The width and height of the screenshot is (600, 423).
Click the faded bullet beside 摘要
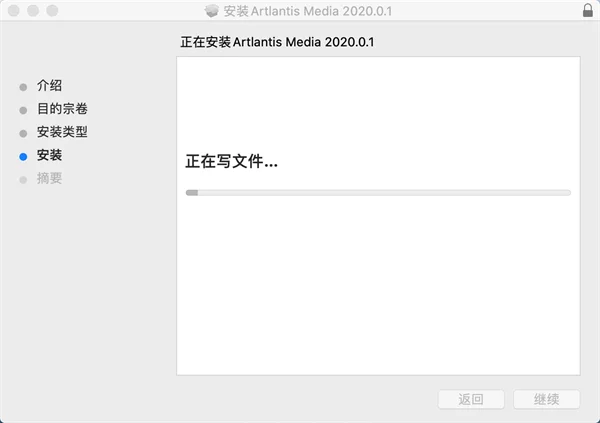tap(23, 180)
